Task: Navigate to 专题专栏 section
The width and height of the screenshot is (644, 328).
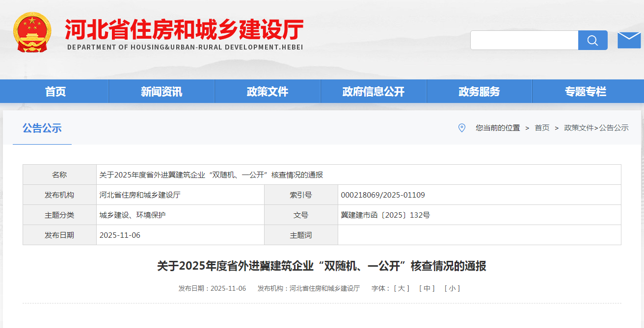Action: click(x=585, y=92)
